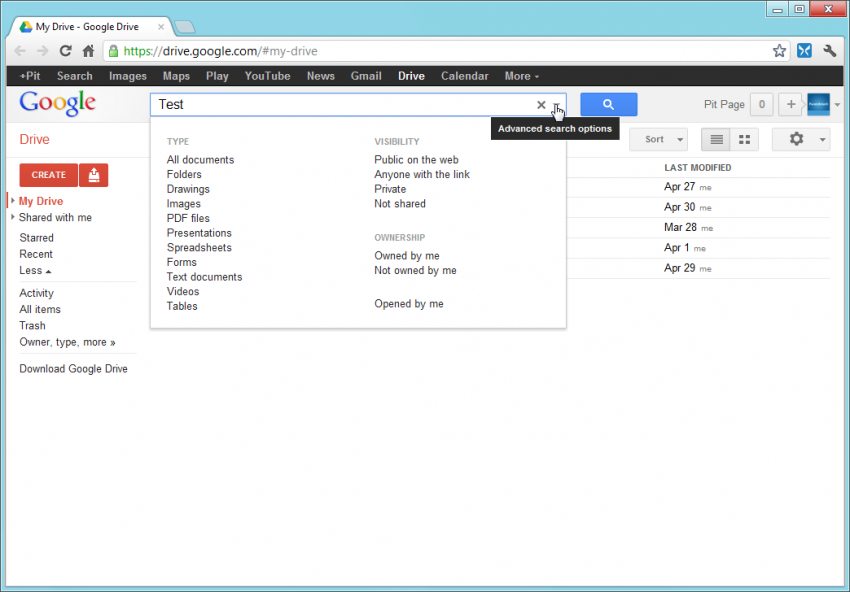Filter by Presentations type
The width and height of the screenshot is (850, 592).
click(199, 233)
